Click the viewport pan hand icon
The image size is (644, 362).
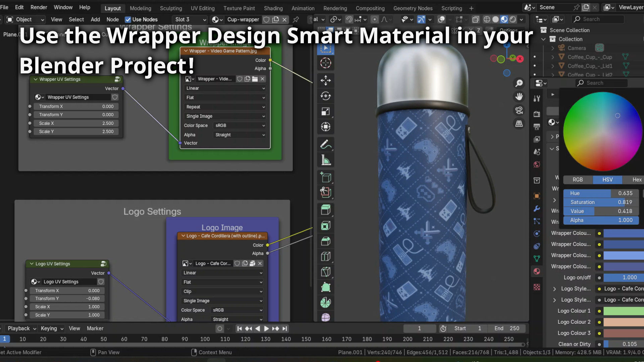pos(519,97)
